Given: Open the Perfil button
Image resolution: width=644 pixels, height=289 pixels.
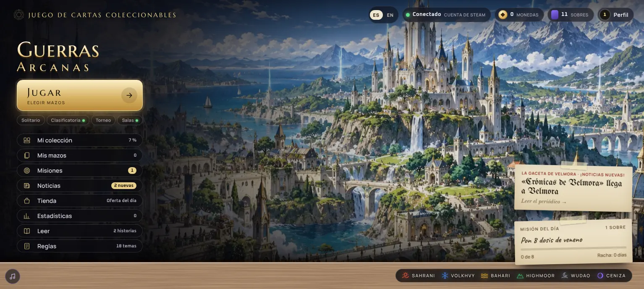Looking at the screenshot, I should (x=615, y=15).
